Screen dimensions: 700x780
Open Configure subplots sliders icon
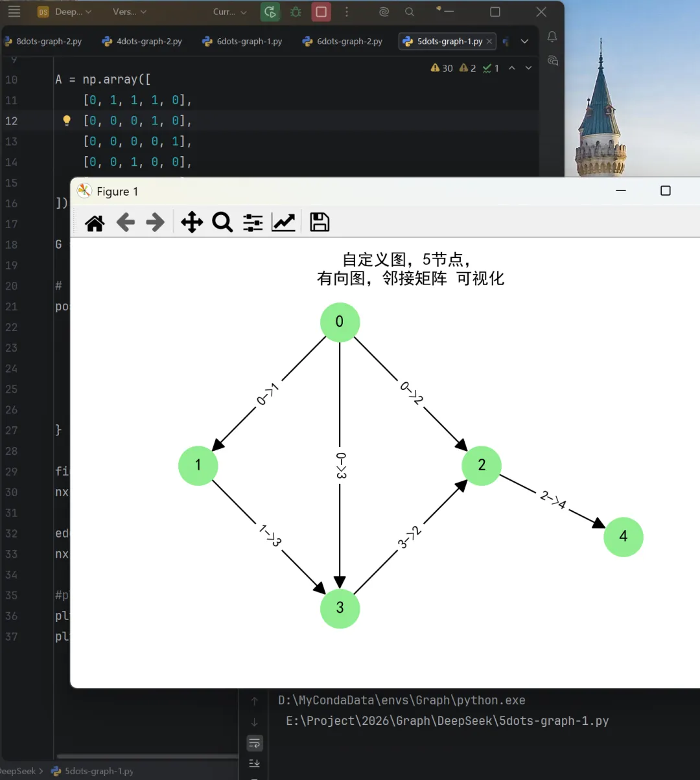tap(253, 223)
